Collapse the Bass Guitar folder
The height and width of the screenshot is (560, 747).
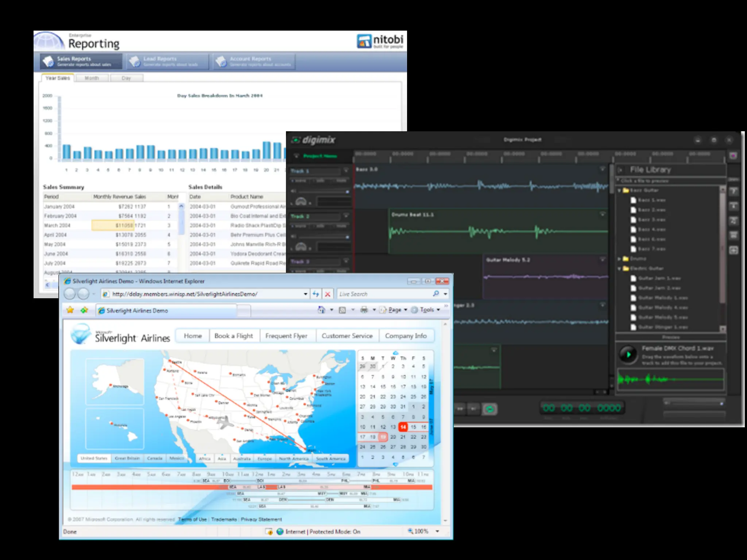(619, 190)
